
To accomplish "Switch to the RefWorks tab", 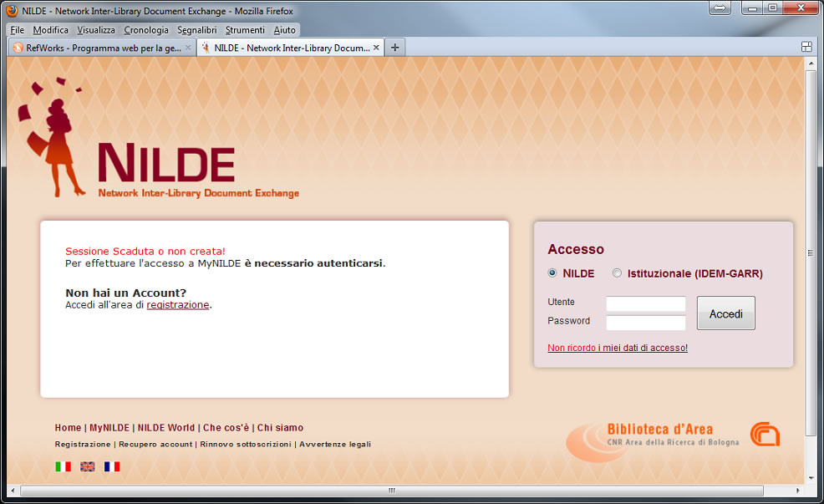I will [103, 48].
